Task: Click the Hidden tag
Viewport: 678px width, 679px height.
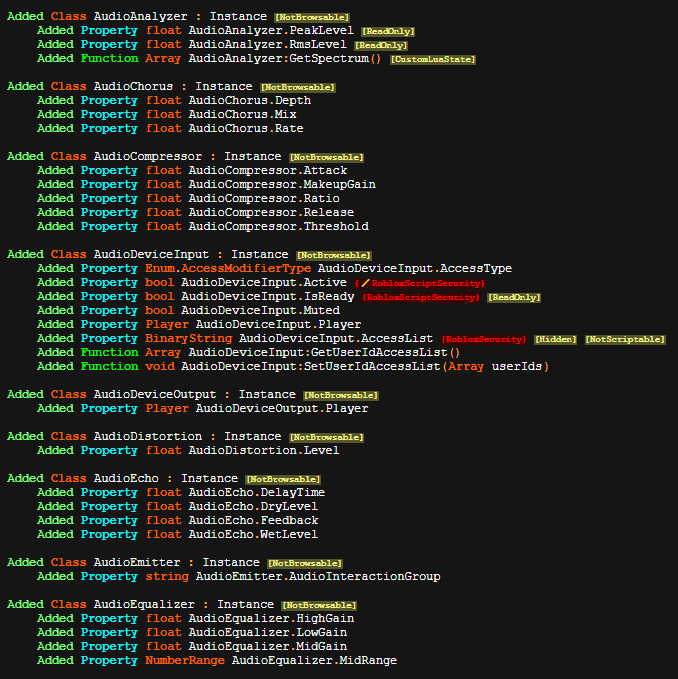Action: point(555,339)
